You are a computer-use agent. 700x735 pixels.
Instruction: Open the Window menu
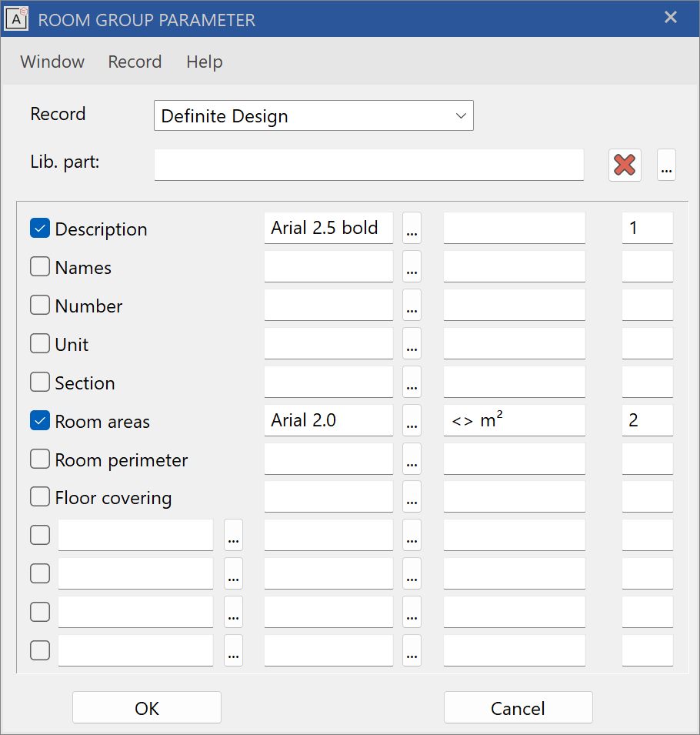(52, 62)
